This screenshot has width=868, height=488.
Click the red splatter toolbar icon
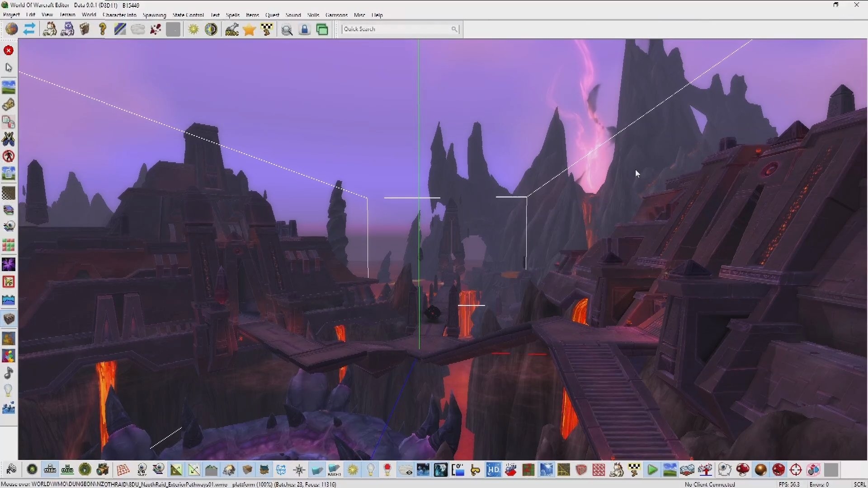pyautogui.click(x=156, y=29)
